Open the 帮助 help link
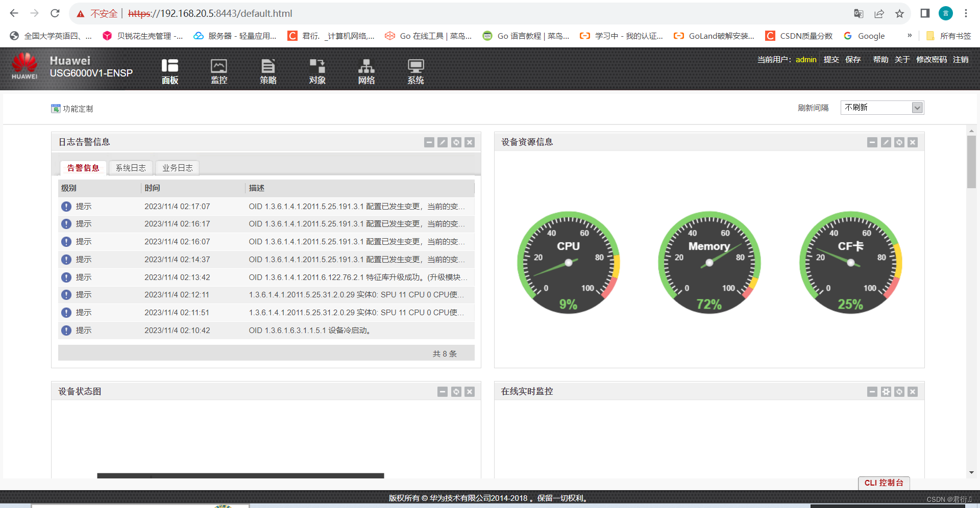Viewport: 980px width, 508px height. pos(880,60)
